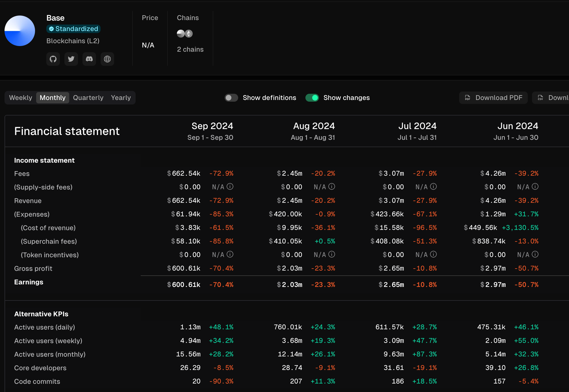Click the Base project logo
The height and width of the screenshot is (392, 569).
click(20, 31)
